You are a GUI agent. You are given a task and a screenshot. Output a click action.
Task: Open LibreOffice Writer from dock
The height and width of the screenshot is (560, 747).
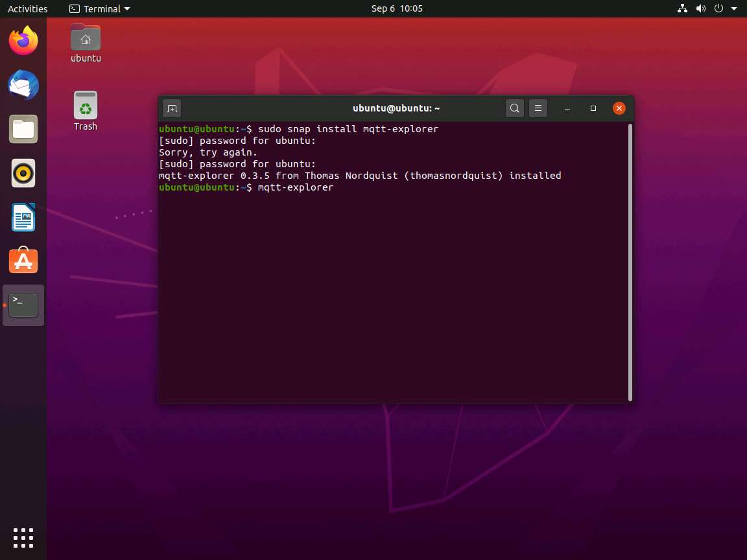tap(23, 217)
